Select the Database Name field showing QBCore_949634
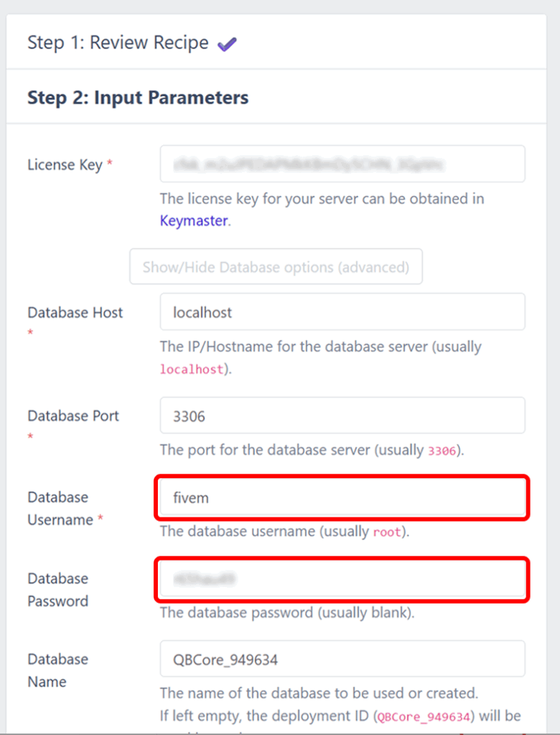 click(342, 659)
